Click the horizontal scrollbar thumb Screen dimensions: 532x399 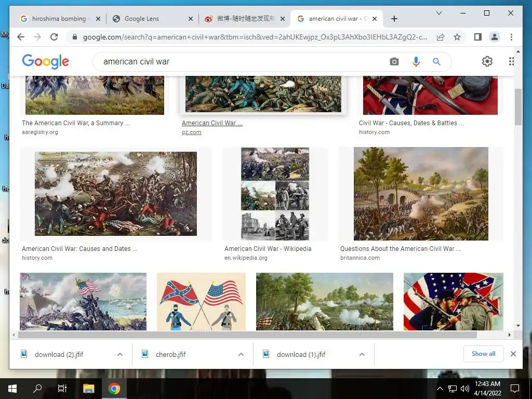[x=247, y=335]
